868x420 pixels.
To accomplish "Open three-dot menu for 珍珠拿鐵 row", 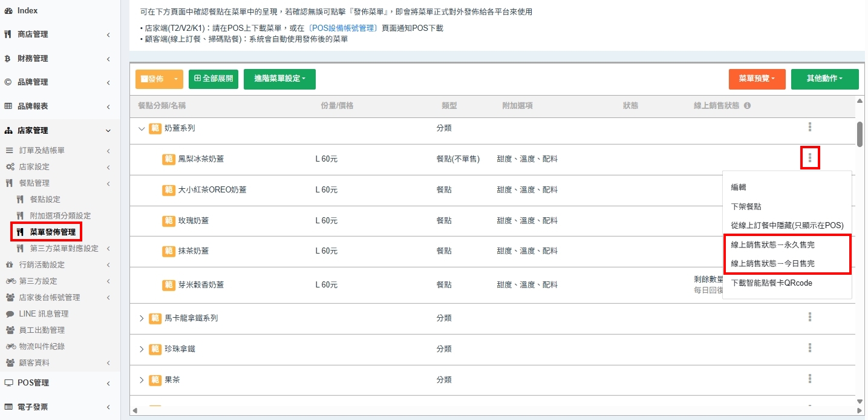I will pyautogui.click(x=809, y=348).
